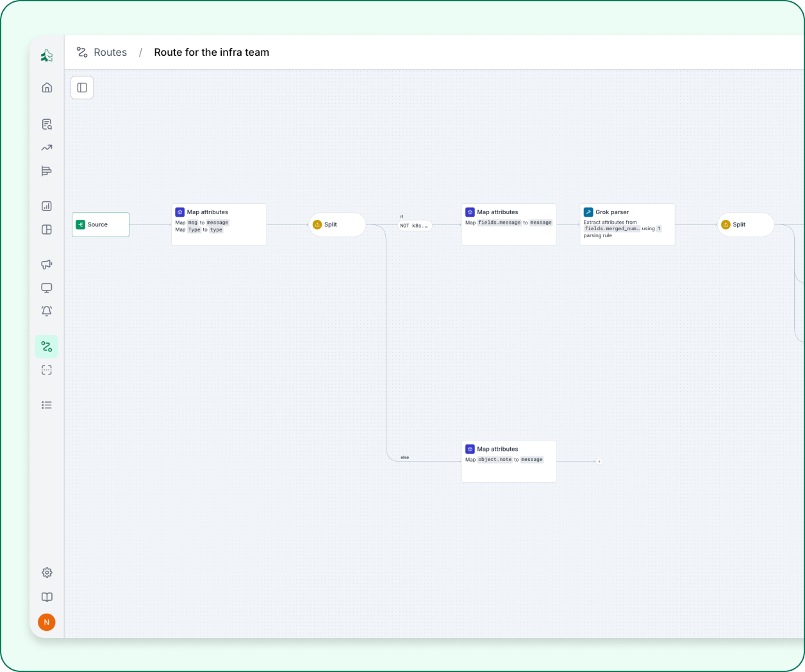Image resolution: width=805 pixels, height=672 pixels.
Task: Open the trends line chart icon
Action: coord(47,148)
